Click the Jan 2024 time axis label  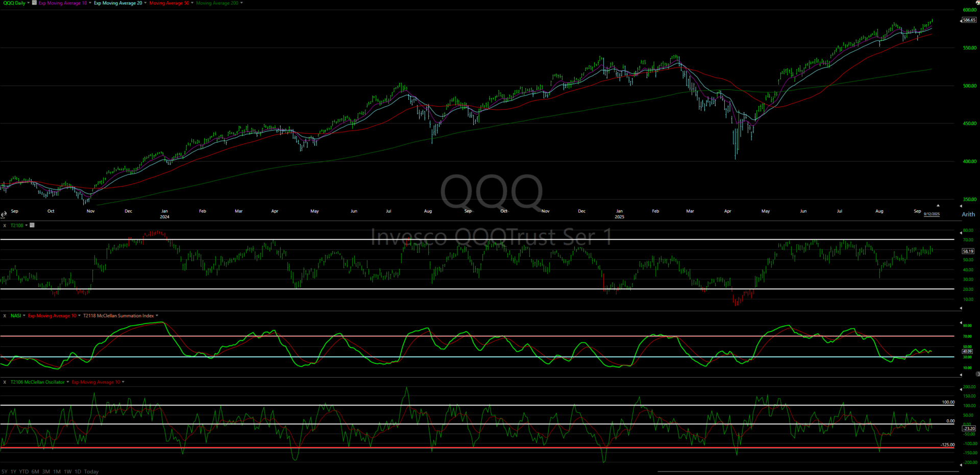(164, 214)
